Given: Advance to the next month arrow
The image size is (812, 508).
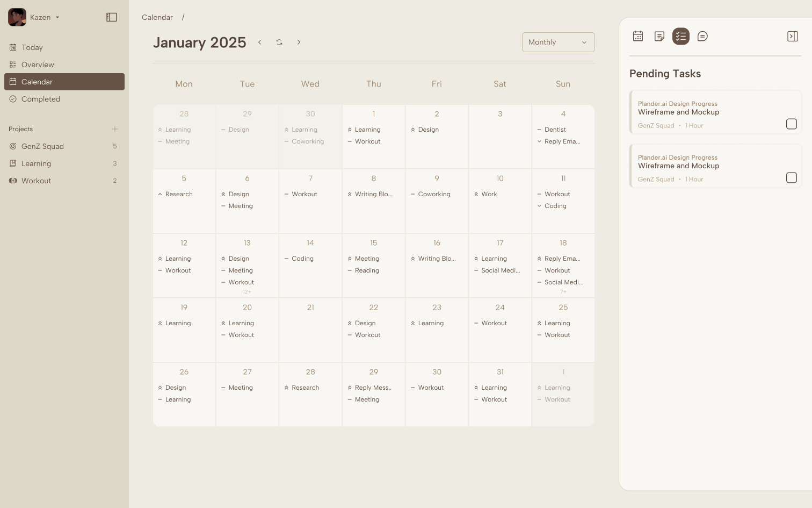Looking at the screenshot, I should tap(299, 42).
